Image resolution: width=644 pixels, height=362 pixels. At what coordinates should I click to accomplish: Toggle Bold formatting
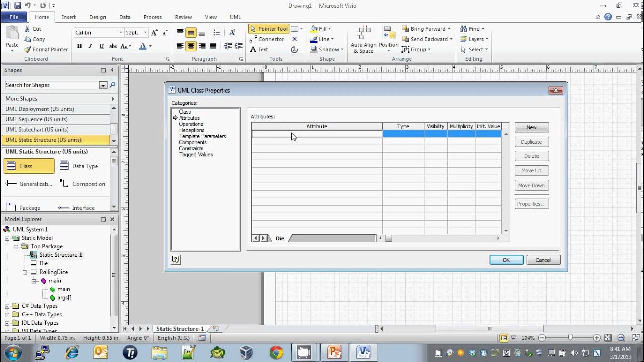point(79,46)
